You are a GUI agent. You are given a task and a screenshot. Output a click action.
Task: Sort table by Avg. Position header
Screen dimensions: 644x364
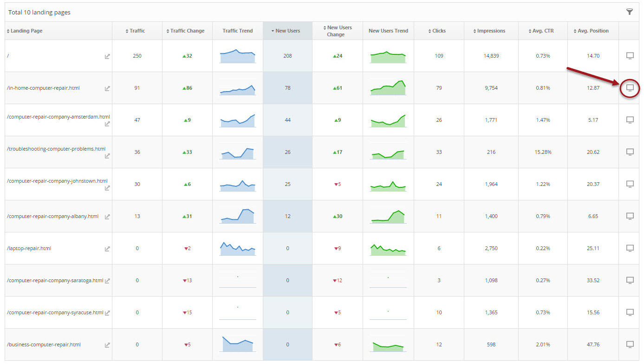(x=592, y=31)
